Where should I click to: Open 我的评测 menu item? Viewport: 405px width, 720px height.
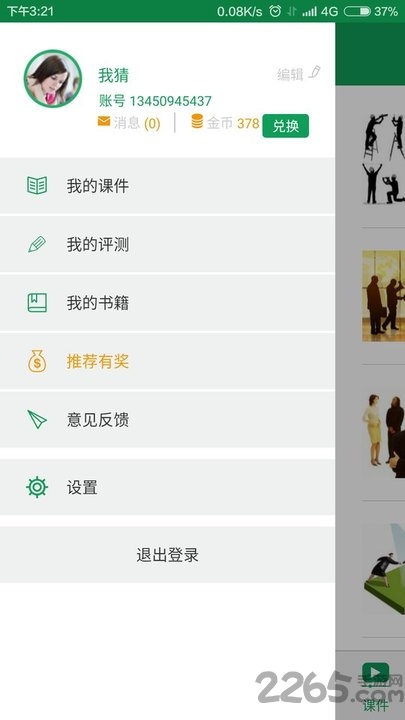167,244
